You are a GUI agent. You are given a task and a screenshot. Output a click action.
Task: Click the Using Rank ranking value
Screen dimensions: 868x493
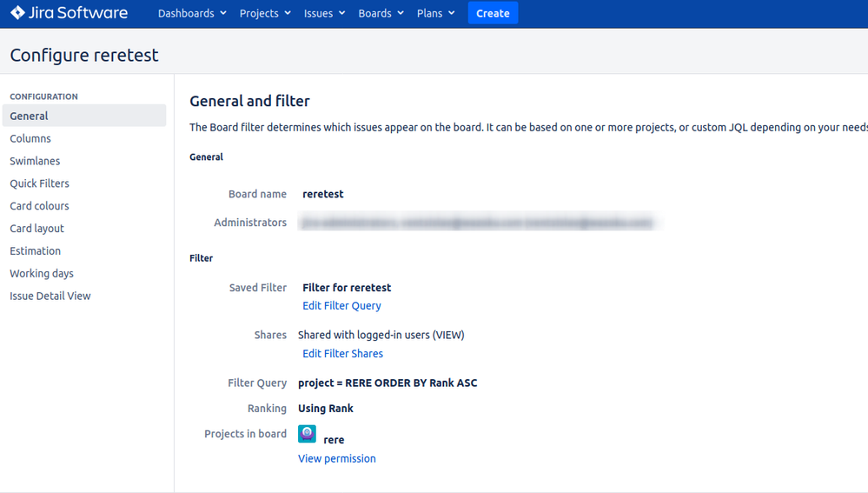pyautogui.click(x=326, y=409)
